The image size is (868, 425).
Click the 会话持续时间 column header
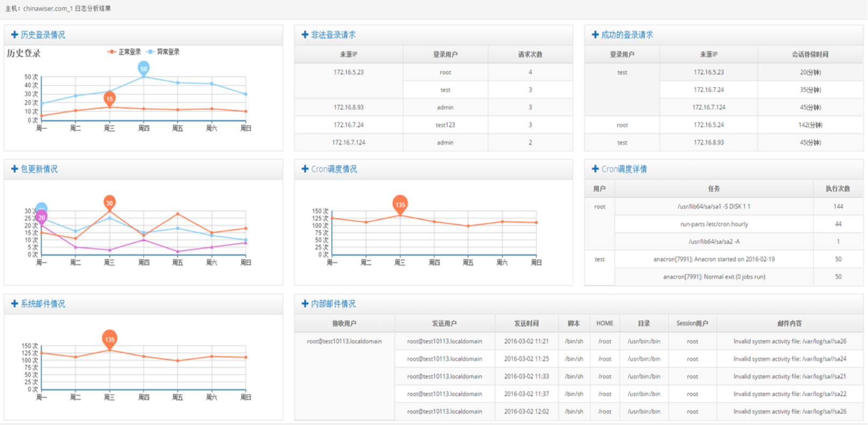810,54
